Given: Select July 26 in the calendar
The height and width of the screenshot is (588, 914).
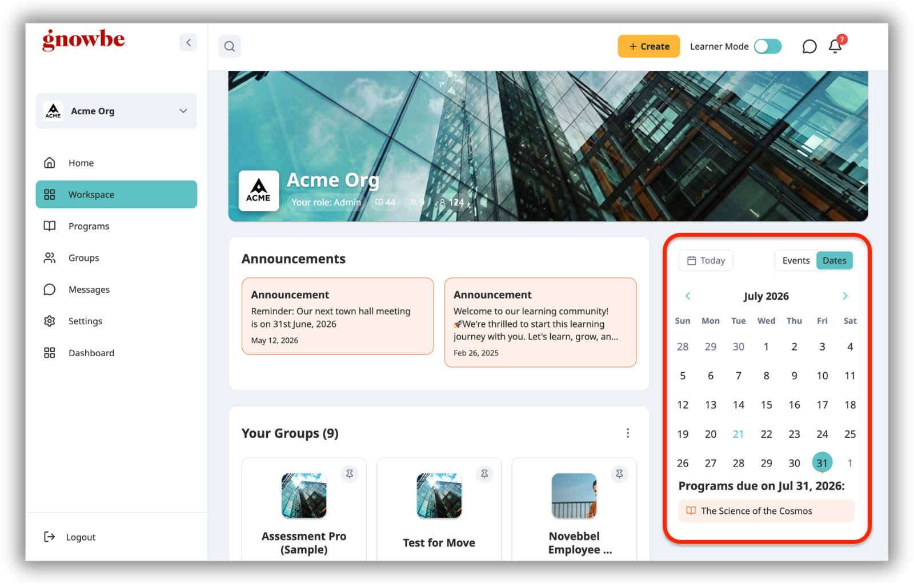Looking at the screenshot, I should point(683,463).
